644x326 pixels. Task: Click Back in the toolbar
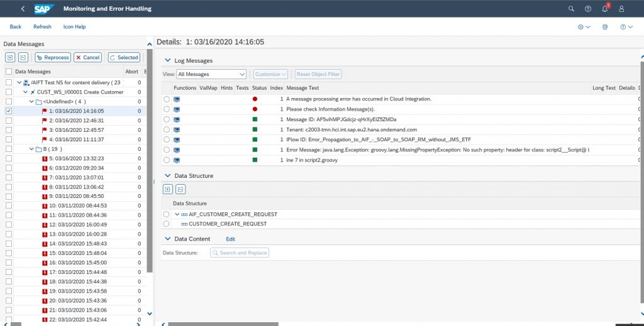[16, 26]
